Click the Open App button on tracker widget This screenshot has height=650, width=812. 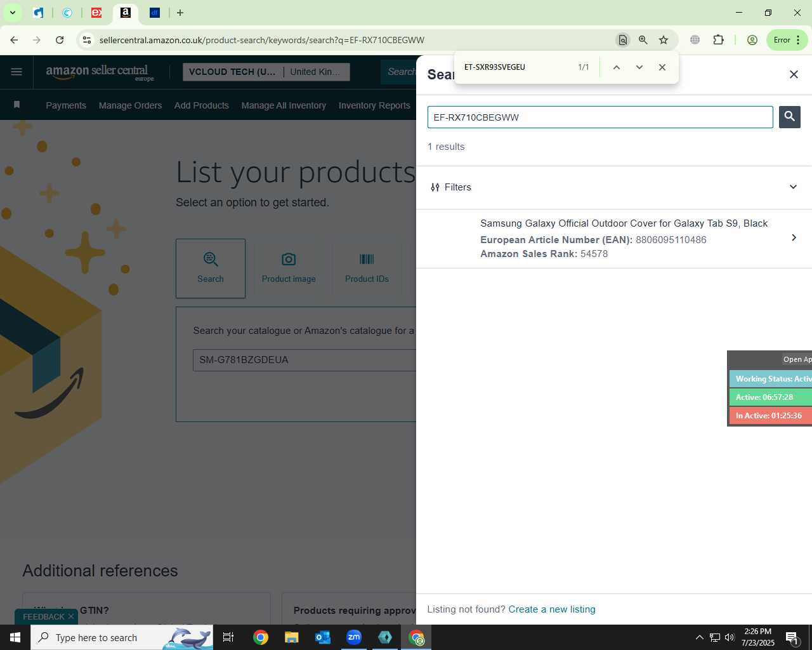797,359
